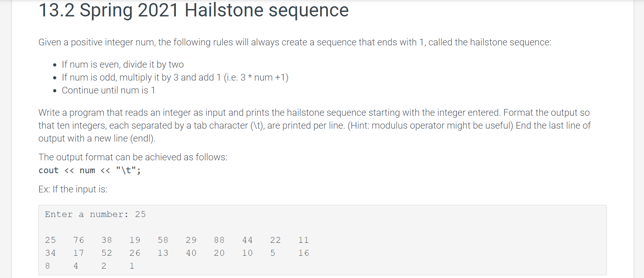Click the number 76 in sample output

pos(79,240)
